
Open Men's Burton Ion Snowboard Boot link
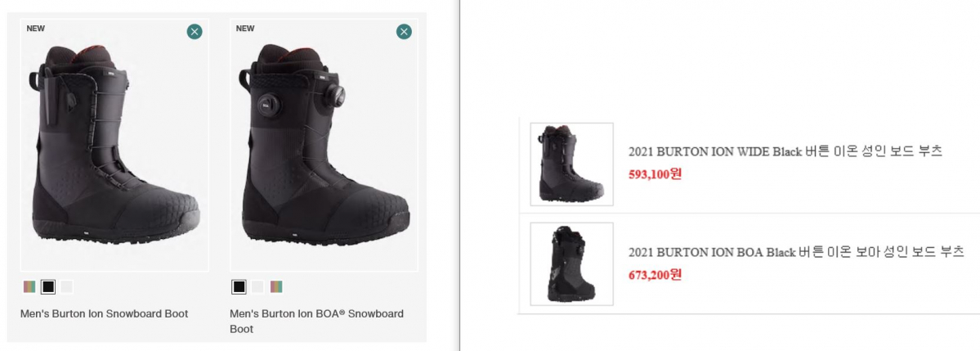pos(104,313)
